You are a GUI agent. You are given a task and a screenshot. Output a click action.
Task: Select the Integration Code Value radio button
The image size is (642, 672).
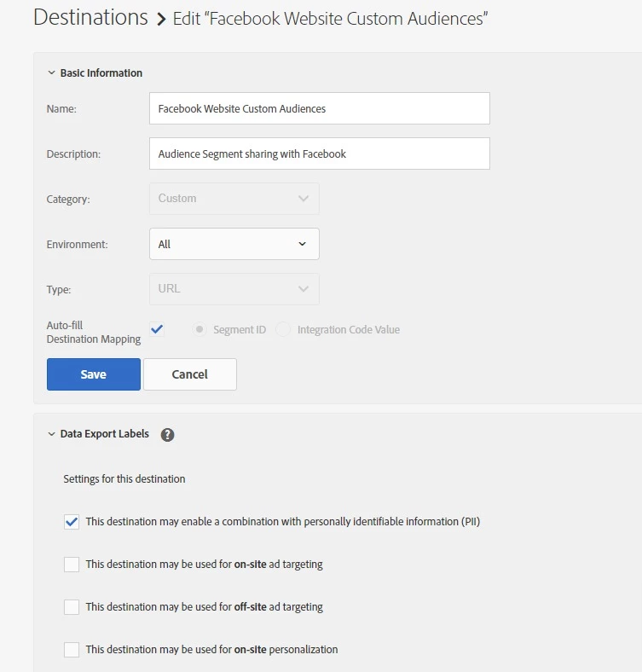(x=283, y=329)
